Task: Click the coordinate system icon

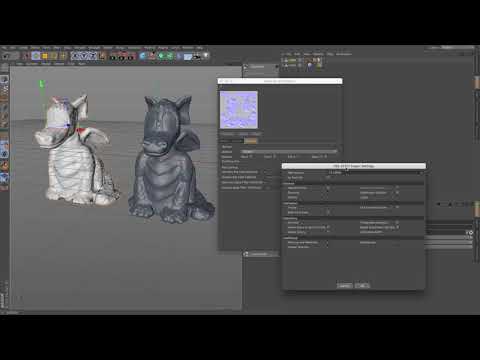Action: (x=102, y=56)
